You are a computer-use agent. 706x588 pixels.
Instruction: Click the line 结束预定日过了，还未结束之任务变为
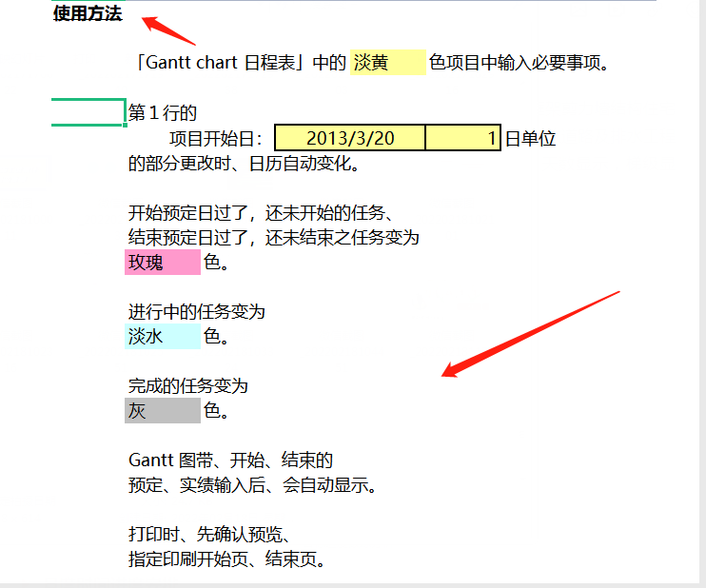[x=274, y=237]
